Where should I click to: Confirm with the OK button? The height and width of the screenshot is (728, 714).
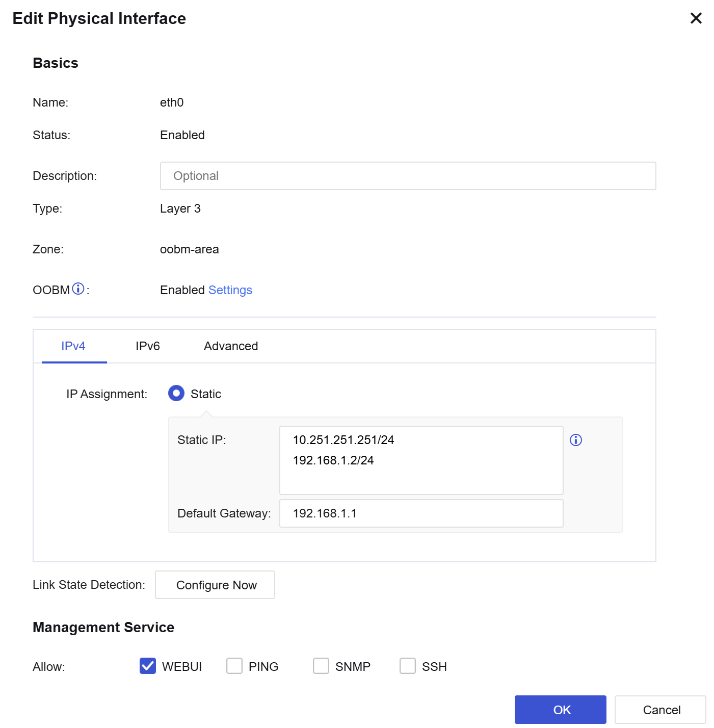(561, 710)
